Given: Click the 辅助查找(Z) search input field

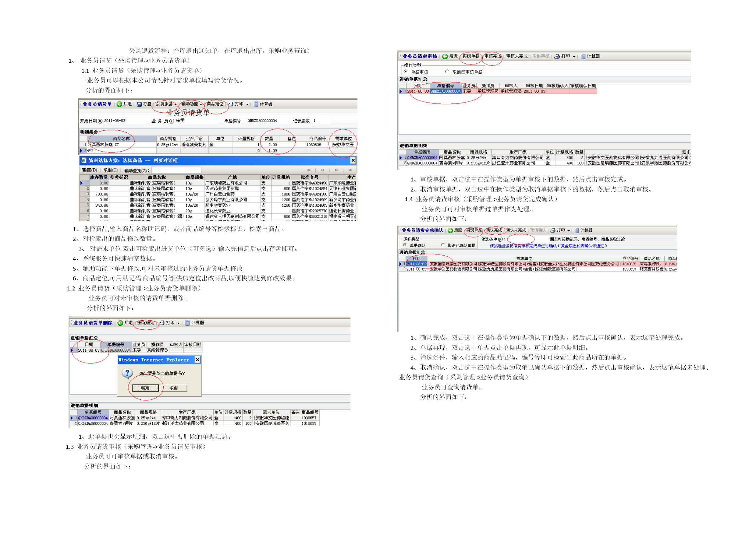Looking at the screenshot, I should [176, 170].
